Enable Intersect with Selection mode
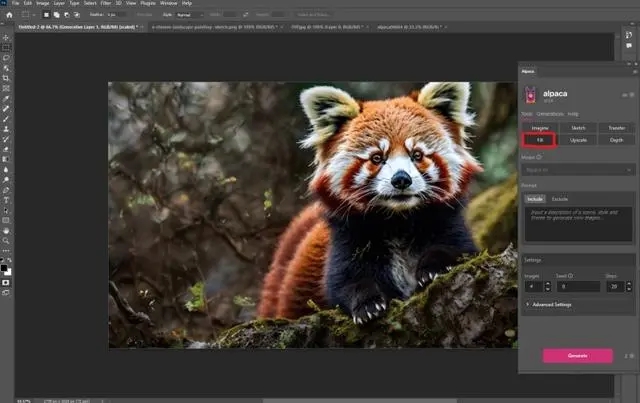 click(76, 15)
